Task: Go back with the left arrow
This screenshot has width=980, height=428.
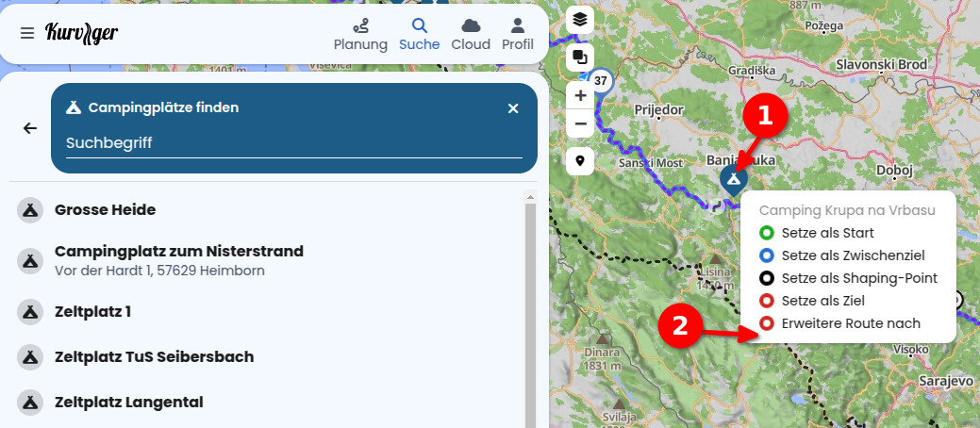Action: point(30,128)
